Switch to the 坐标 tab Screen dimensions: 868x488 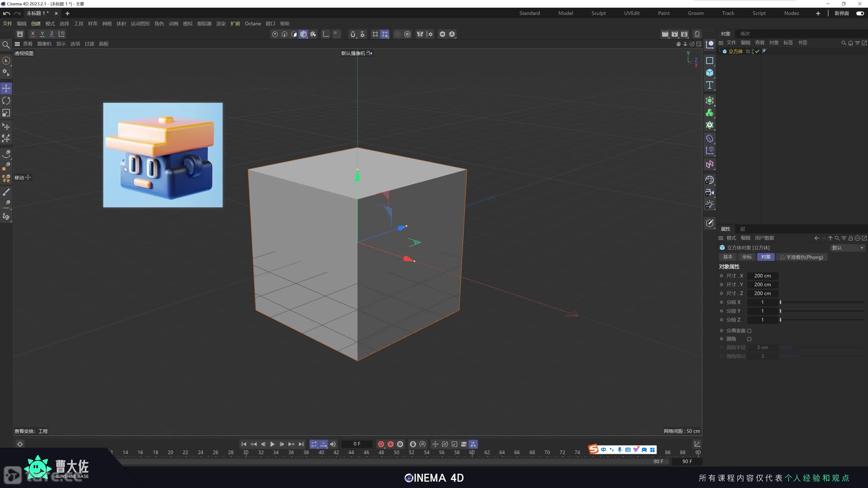747,257
